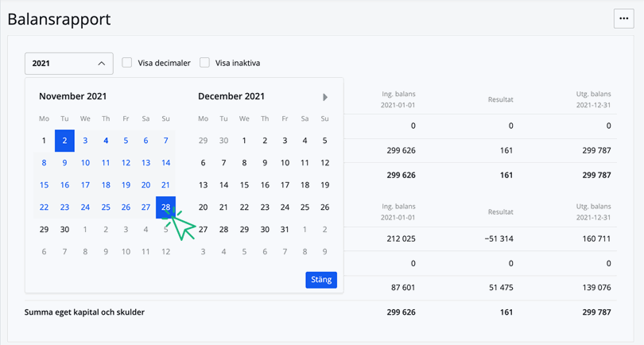Select December 15 in the calendar
644x345 pixels.
click(244, 185)
